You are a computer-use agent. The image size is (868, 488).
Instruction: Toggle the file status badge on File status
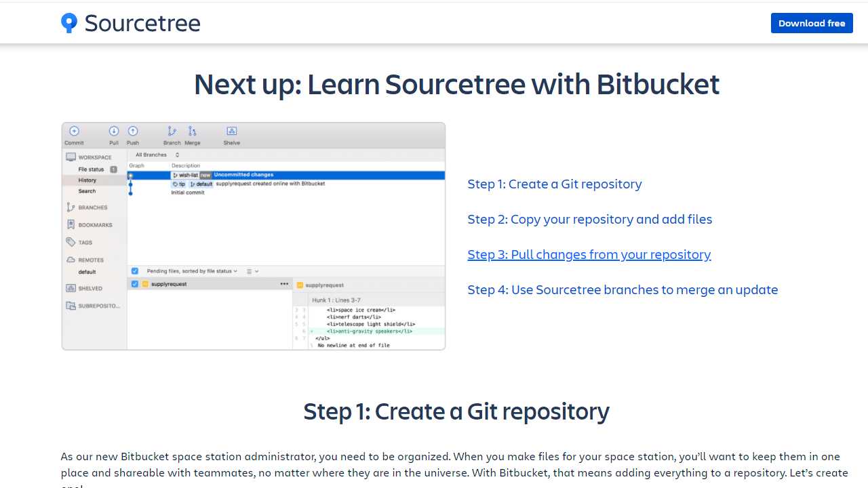pos(113,169)
